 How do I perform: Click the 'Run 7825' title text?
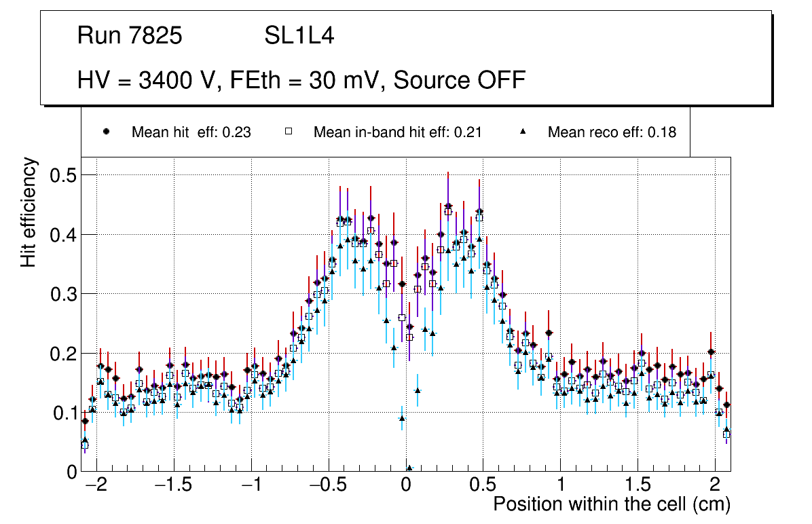tap(130, 36)
